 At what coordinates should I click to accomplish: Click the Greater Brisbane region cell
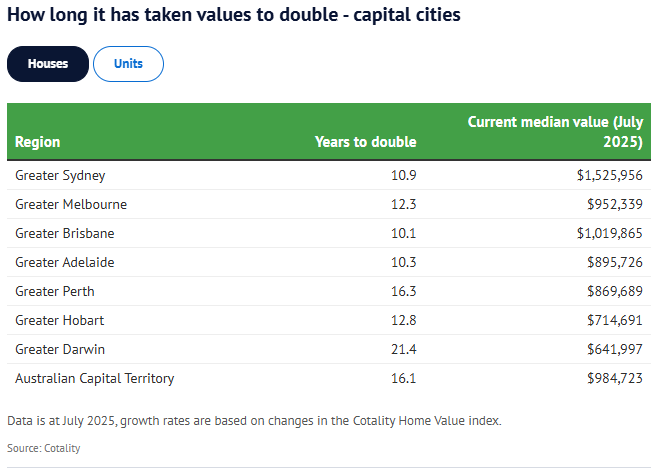pos(65,233)
